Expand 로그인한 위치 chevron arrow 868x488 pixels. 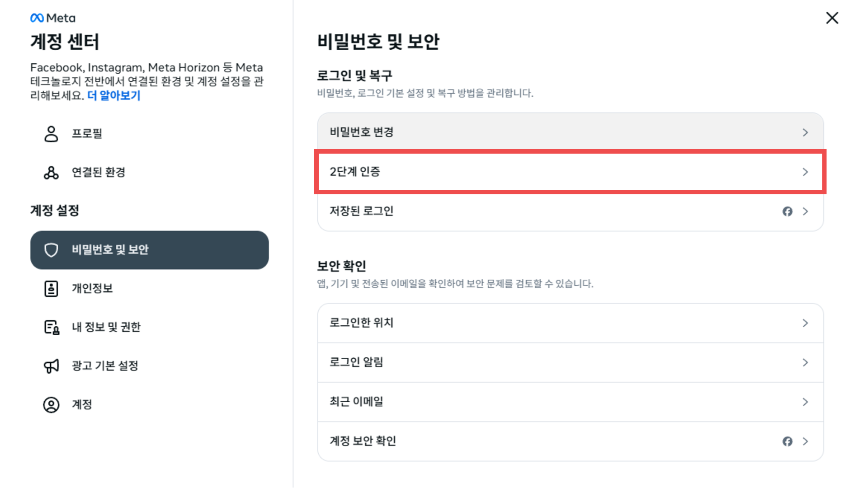click(805, 323)
